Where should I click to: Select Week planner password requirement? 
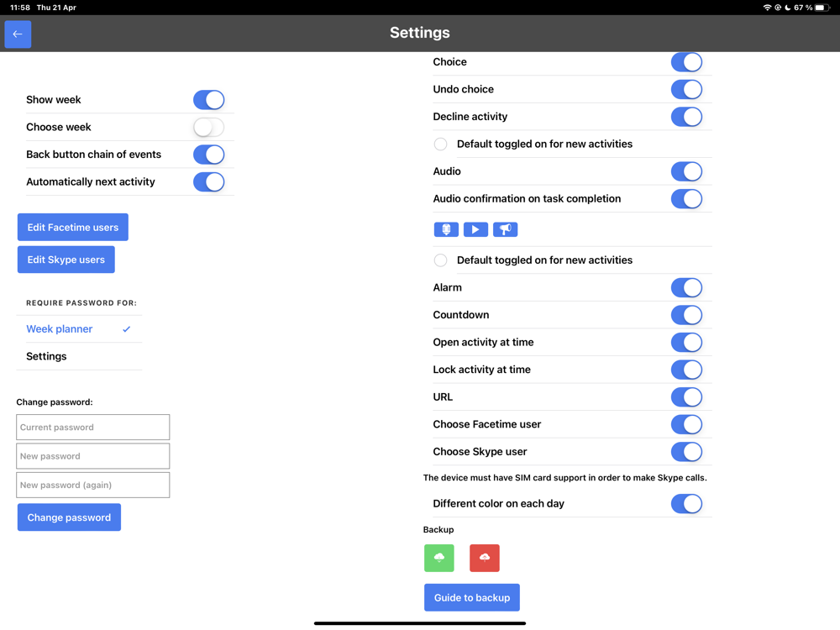[79, 329]
